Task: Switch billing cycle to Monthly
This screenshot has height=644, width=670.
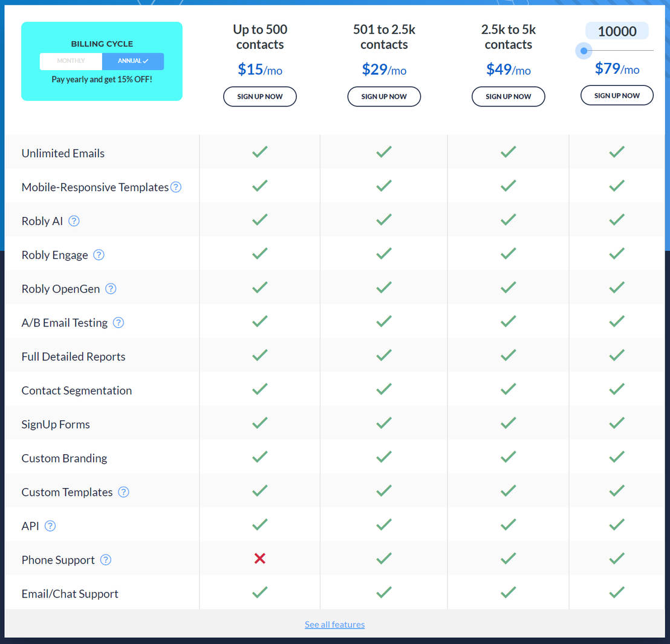Action: pyautogui.click(x=71, y=61)
